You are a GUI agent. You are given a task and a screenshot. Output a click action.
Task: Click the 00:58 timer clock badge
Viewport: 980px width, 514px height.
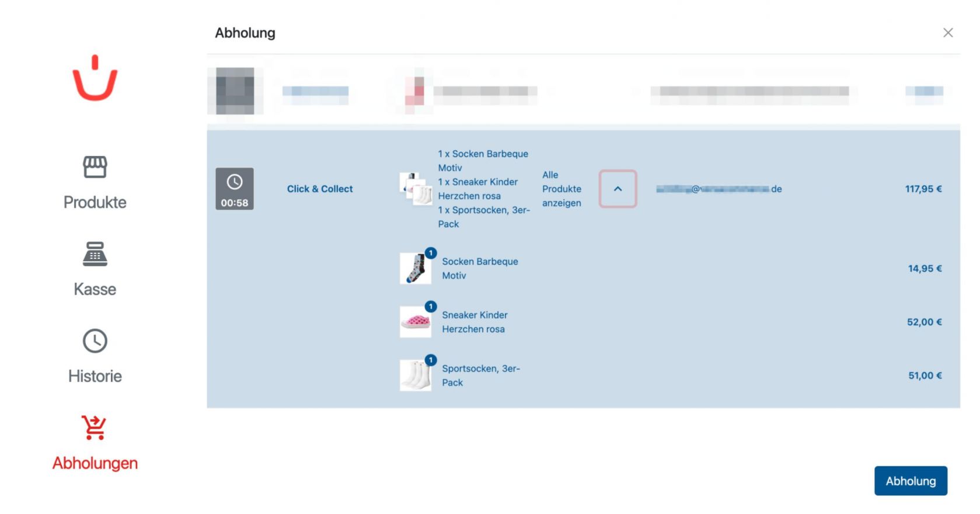tap(235, 189)
